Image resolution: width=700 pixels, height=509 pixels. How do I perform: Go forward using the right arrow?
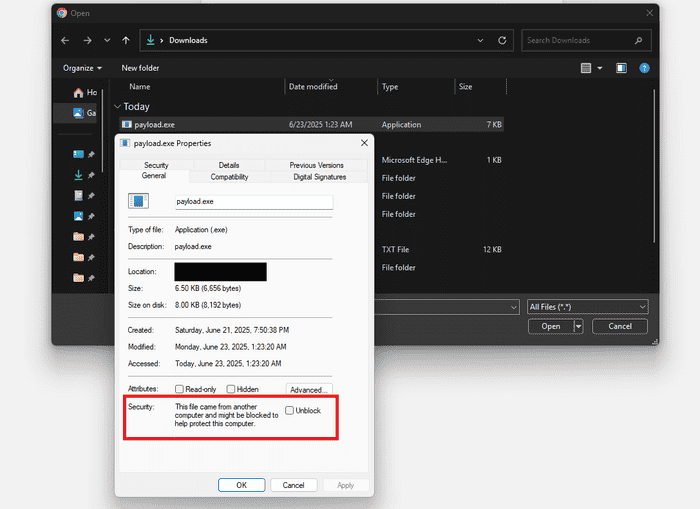[88, 41]
